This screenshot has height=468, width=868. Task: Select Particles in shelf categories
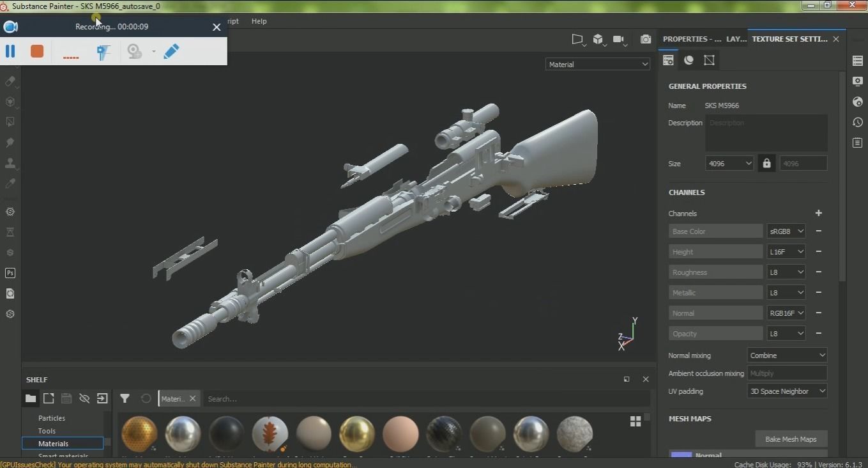pyautogui.click(x=52, y=417)
